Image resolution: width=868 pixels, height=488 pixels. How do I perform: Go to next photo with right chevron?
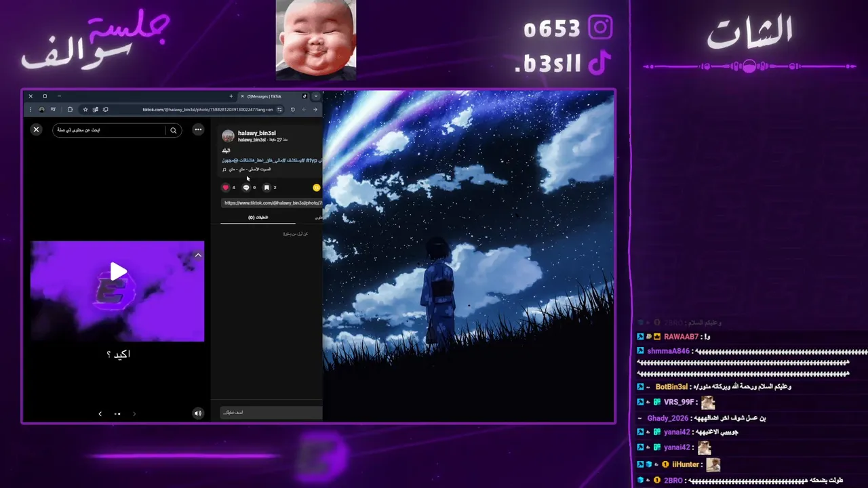(x=134, y=413)
